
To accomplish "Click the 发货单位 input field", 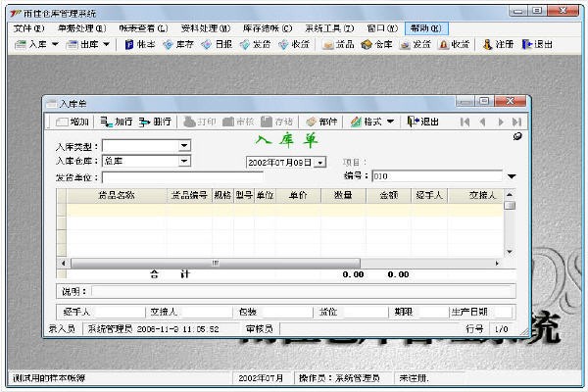I will 182,177.
